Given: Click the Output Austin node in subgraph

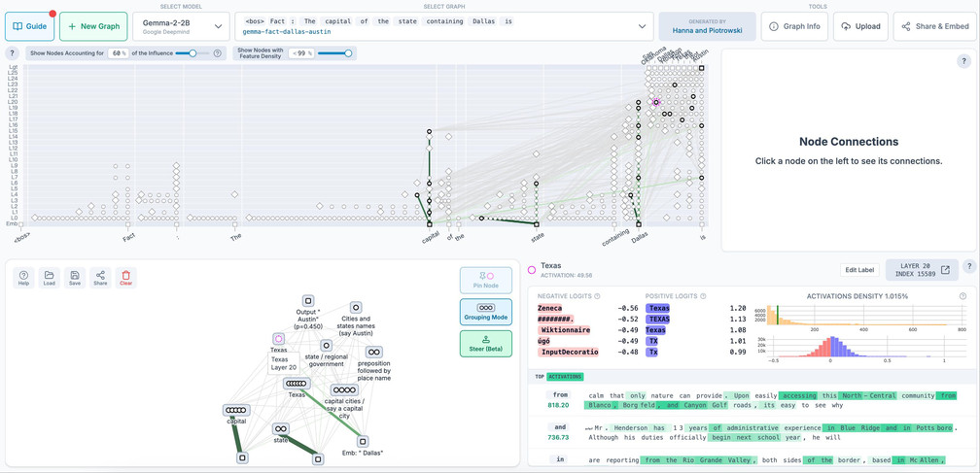Looking at the screenshot, I should [x=308, y=301].
